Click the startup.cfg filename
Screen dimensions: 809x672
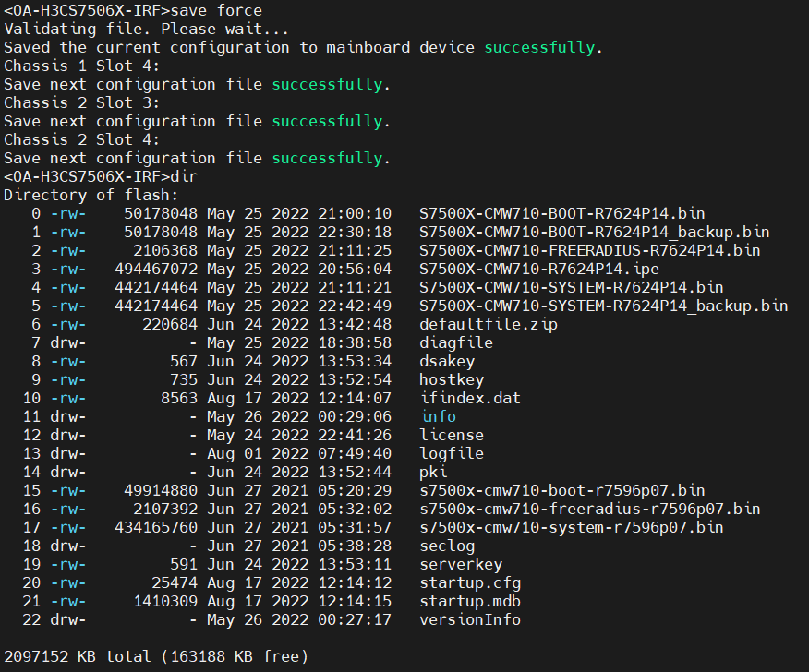(x=465, y=582)
